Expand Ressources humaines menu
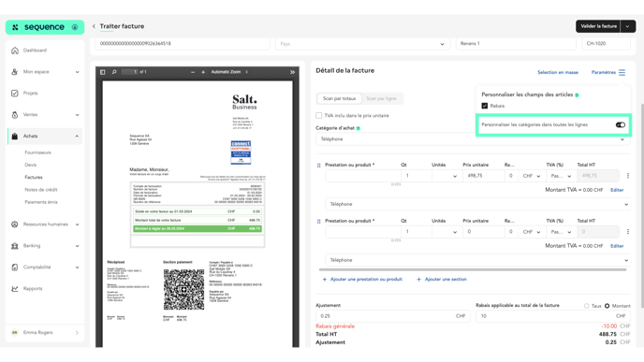 (x=77, y=224)
